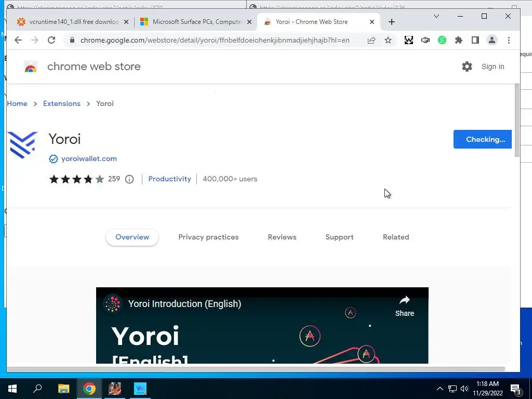
Task: Click the Extensions breadcrumb link
Action: click(62, 103)
